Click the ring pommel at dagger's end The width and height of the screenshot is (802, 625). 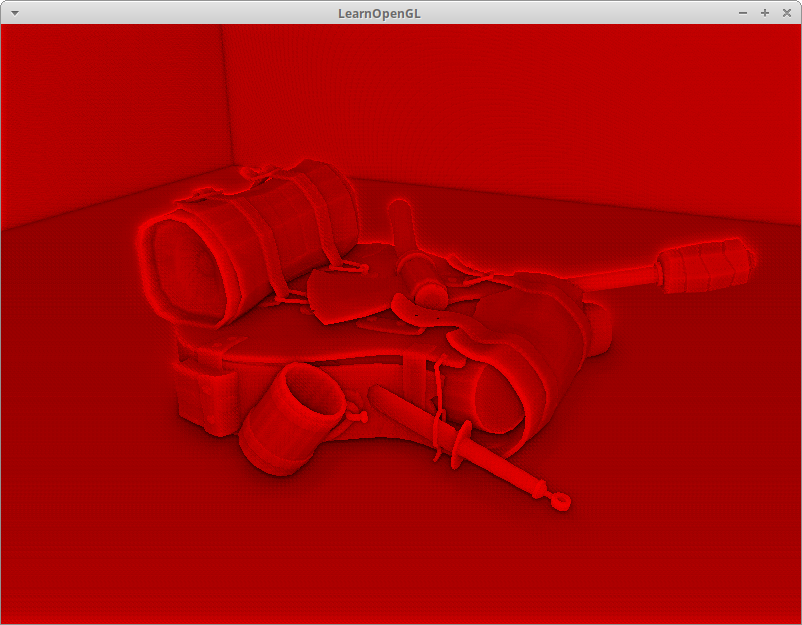pyautogui.click(x=562, y=499)
